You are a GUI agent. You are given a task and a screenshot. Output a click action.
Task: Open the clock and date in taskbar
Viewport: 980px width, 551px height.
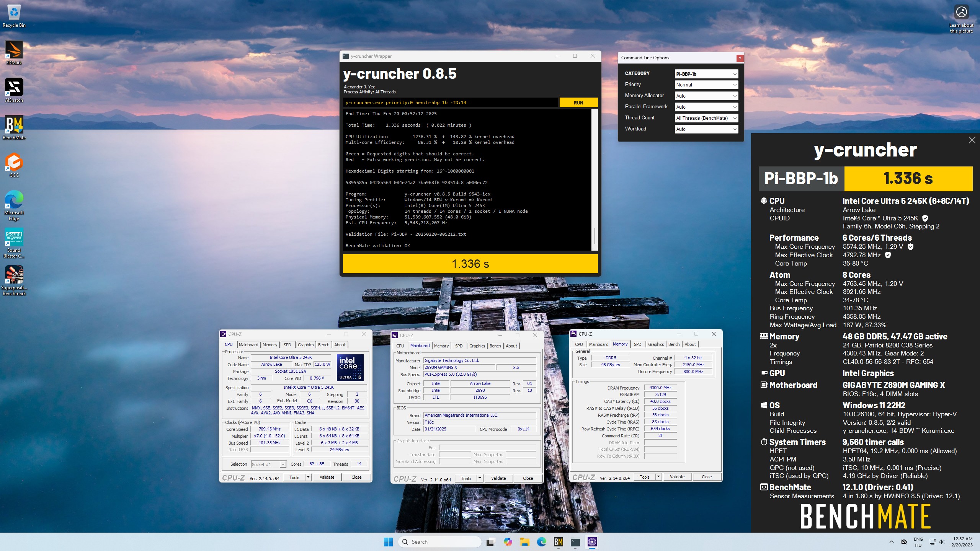click(x=962, y=542)
